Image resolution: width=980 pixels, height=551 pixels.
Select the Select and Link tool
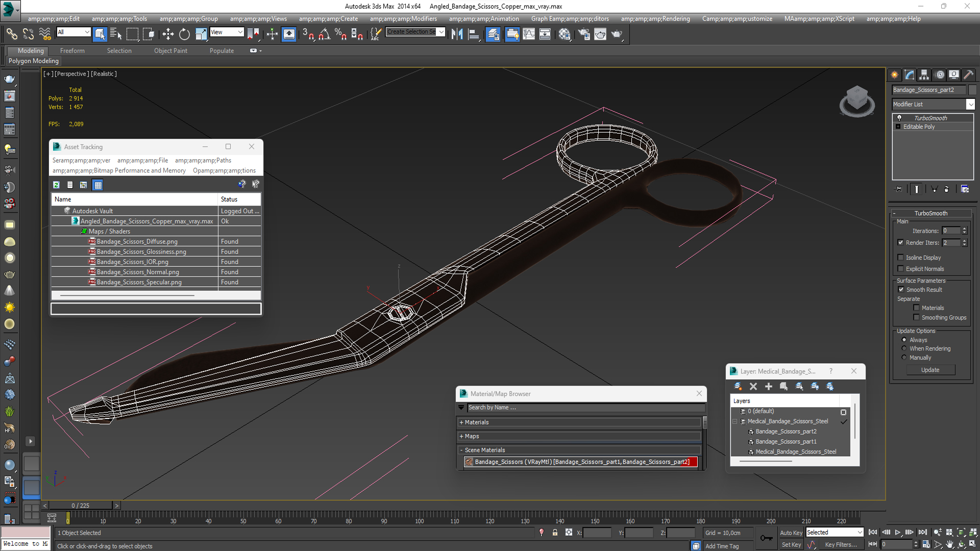tap(11, 34)
